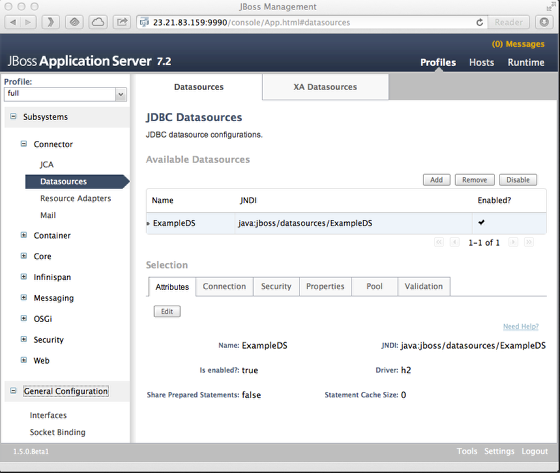Open the Pool tab in Selection
The height and width of the screenshot is (473, 560).
374,286
